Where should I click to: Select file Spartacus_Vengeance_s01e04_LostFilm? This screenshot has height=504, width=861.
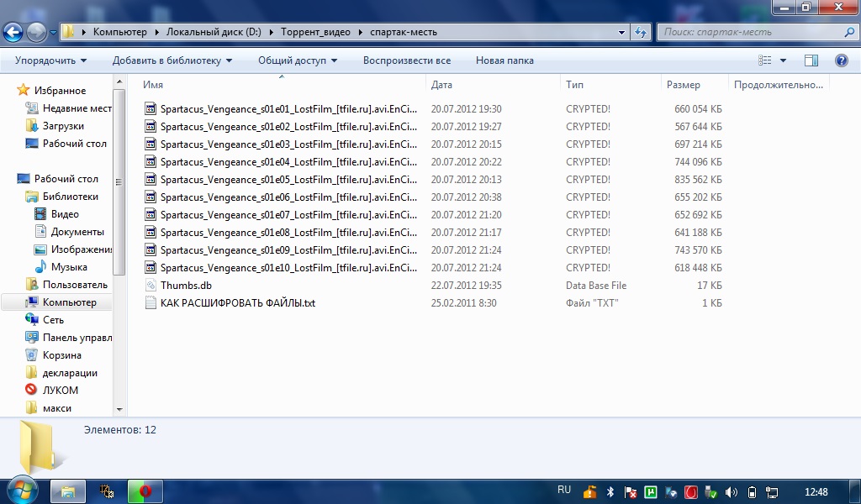[x=288, y=162]
